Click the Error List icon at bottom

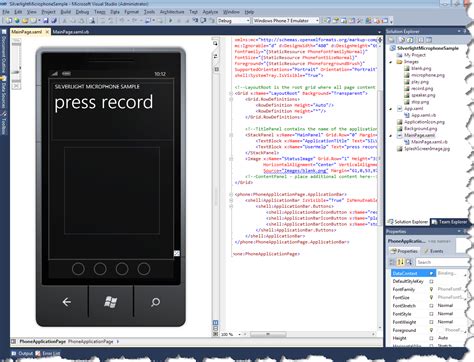pos(38,353)
